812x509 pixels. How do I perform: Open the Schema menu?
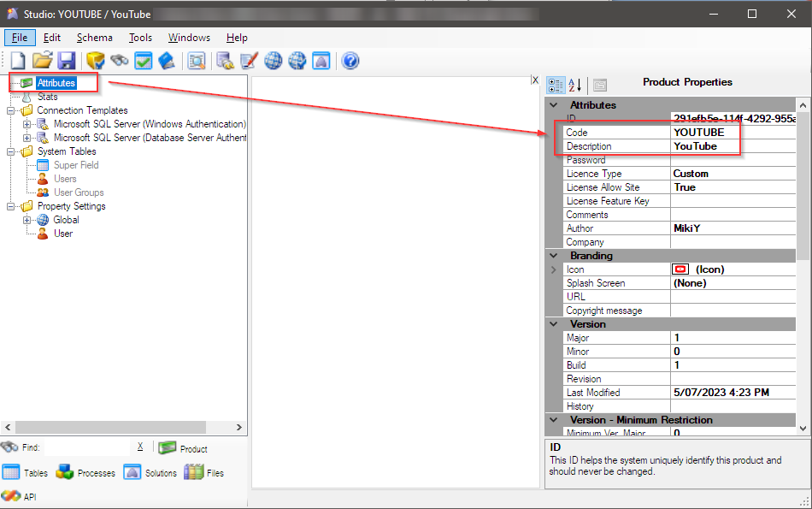click(x=94, y=38)
